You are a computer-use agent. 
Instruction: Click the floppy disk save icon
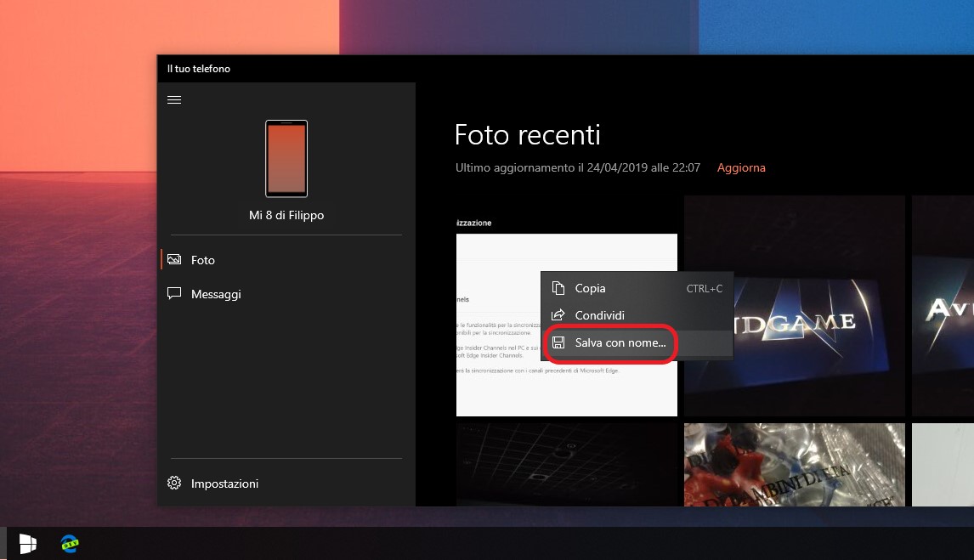[x=558, y=342]
